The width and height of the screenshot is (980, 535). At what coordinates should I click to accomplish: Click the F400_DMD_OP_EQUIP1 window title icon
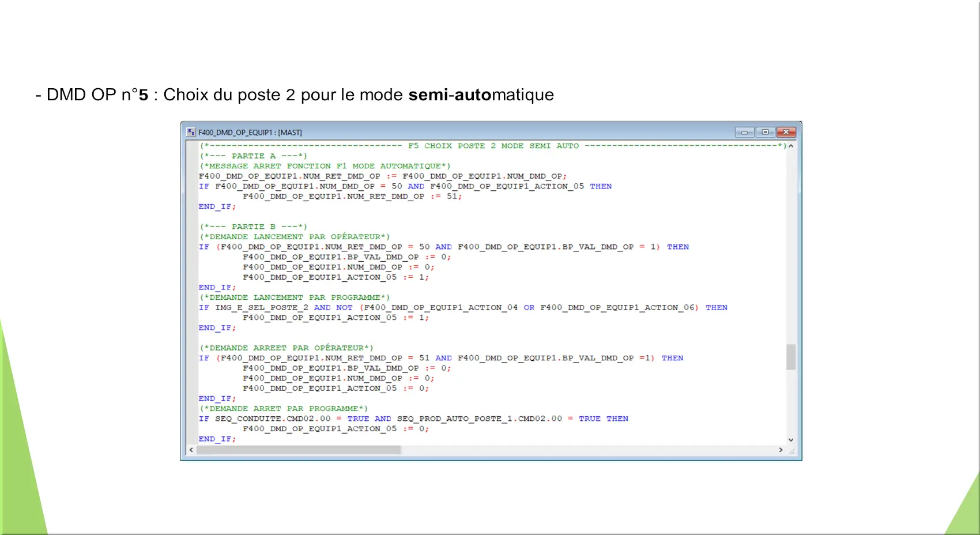coord(191,132)
